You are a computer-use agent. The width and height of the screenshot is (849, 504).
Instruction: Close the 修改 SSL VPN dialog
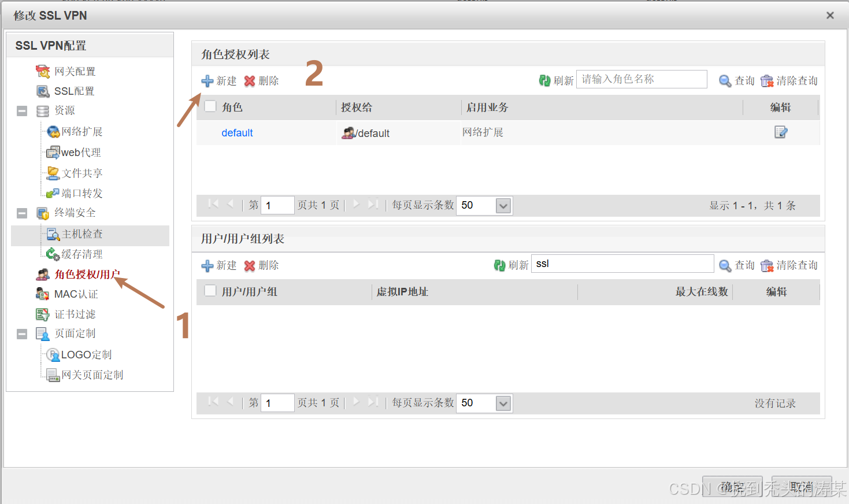830,16
